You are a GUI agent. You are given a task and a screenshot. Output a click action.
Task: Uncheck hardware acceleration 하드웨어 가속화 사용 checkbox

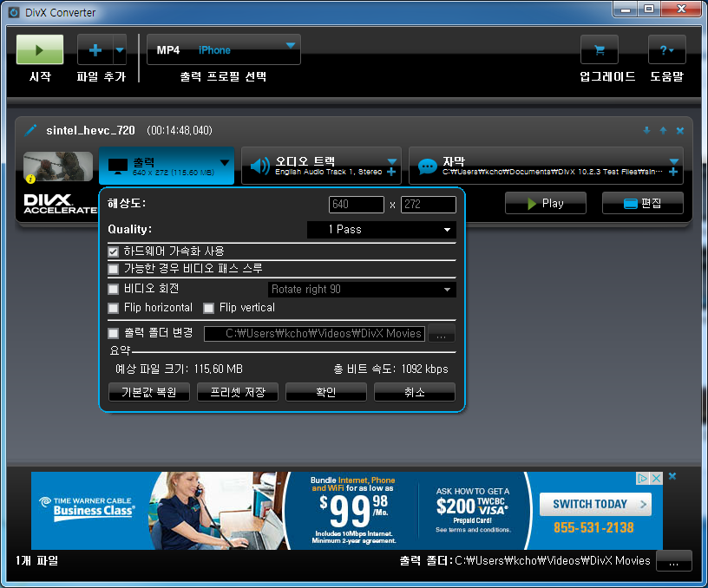(x=114, y=252)
